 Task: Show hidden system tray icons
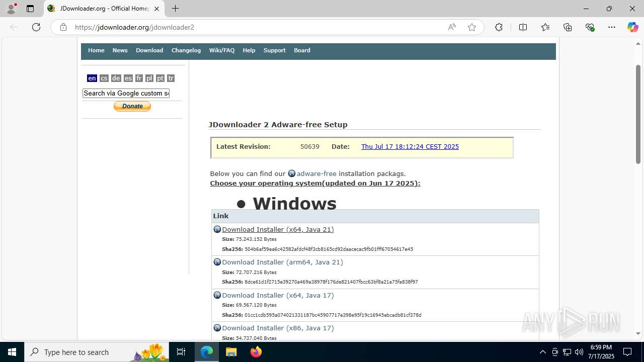coord(542,352)
